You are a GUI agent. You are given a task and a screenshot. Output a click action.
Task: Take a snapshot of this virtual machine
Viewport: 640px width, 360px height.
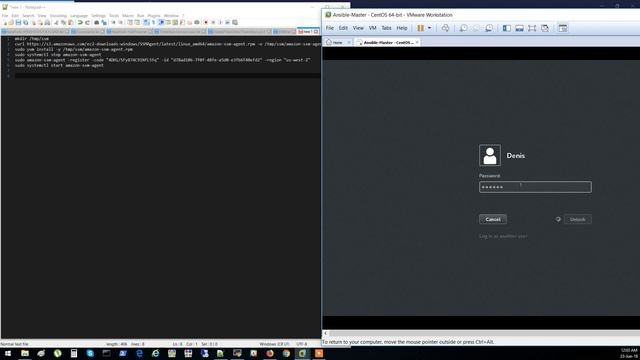pos(463,28)
